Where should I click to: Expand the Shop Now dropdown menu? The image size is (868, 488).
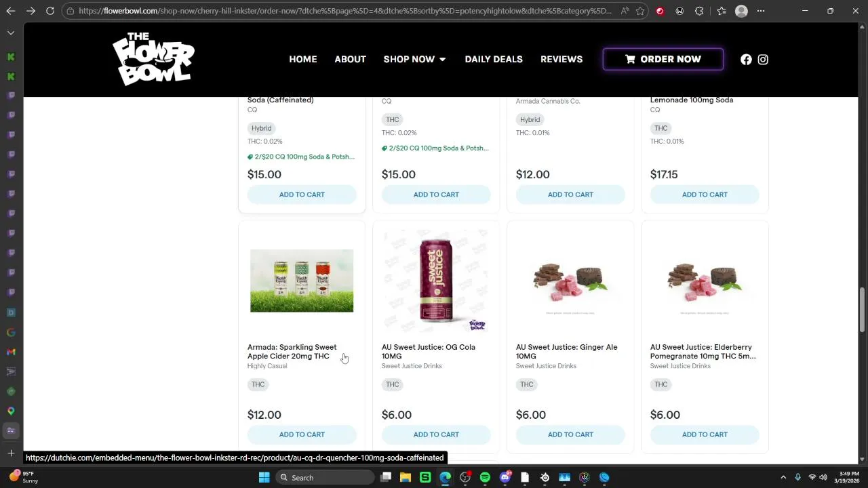(x=415, y=59)
